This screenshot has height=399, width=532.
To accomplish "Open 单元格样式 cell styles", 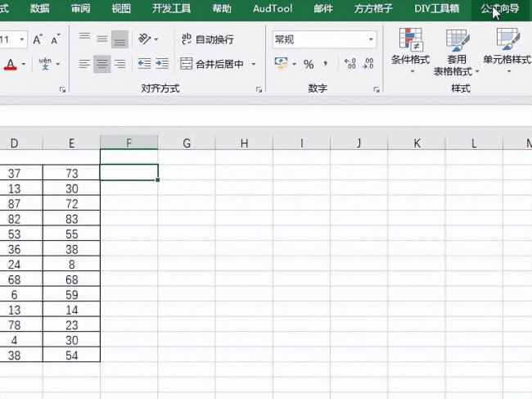I will click(x=507, y=51).
